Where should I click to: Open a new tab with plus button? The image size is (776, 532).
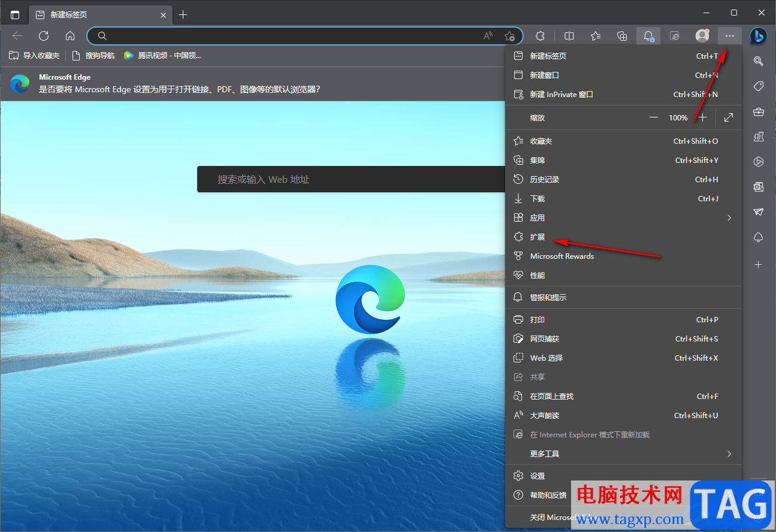coord(183,15)
